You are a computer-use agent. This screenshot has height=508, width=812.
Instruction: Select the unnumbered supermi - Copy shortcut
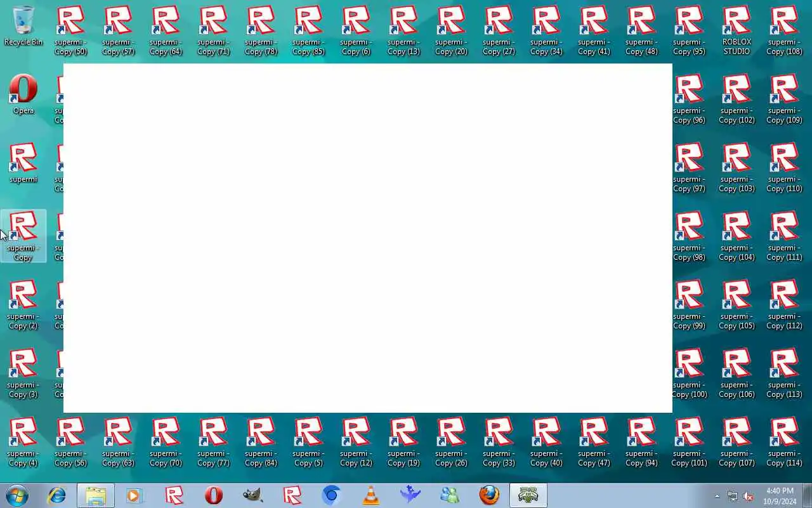23,236
